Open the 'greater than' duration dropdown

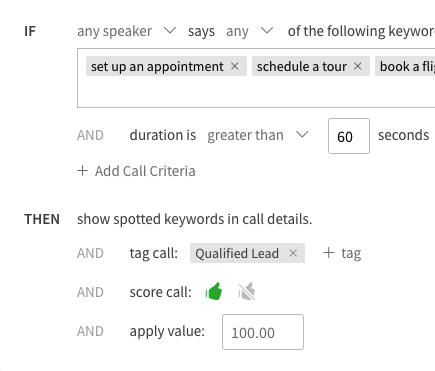coord(258,135)
